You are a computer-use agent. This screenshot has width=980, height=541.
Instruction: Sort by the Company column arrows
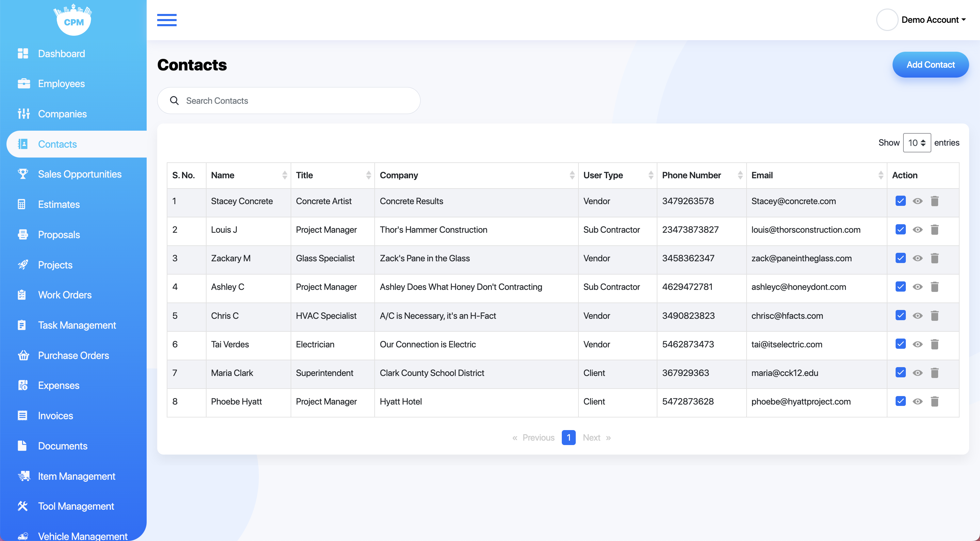(572, 175)
